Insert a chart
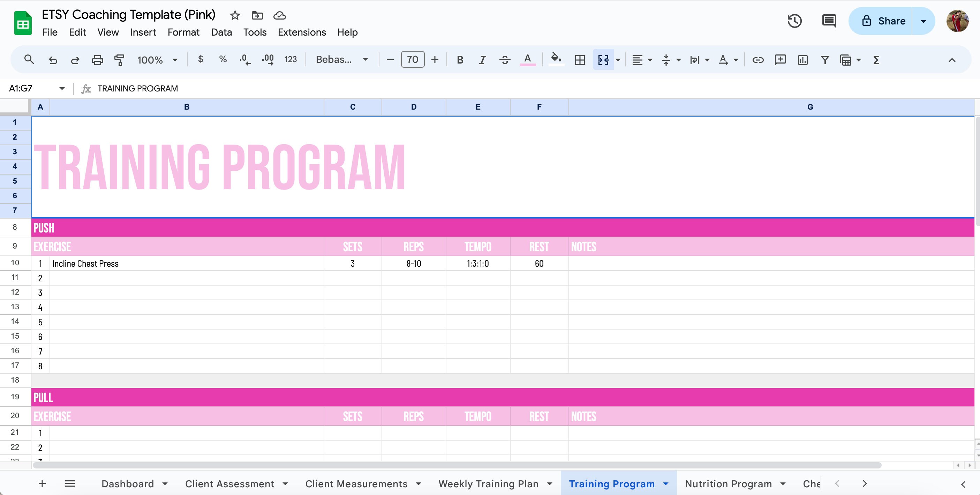The height and width of the screenshot is (495, 980). 803,60
